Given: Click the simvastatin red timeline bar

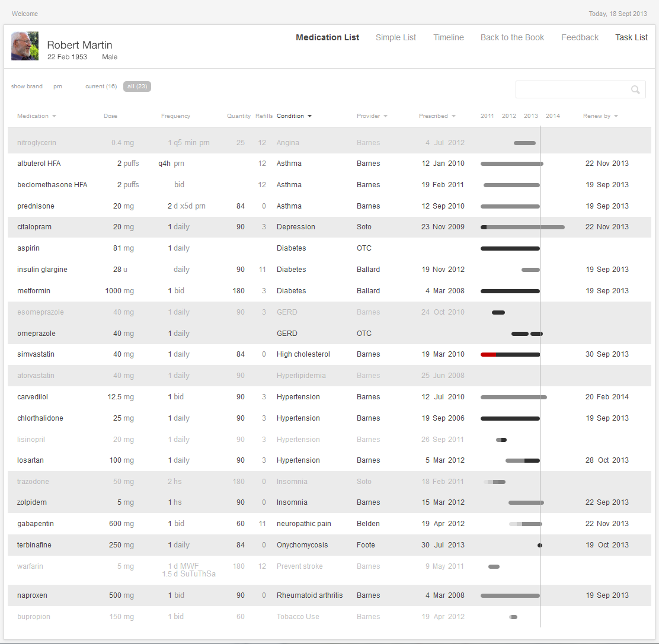Looking at the screenshot, I should point(488,355).
